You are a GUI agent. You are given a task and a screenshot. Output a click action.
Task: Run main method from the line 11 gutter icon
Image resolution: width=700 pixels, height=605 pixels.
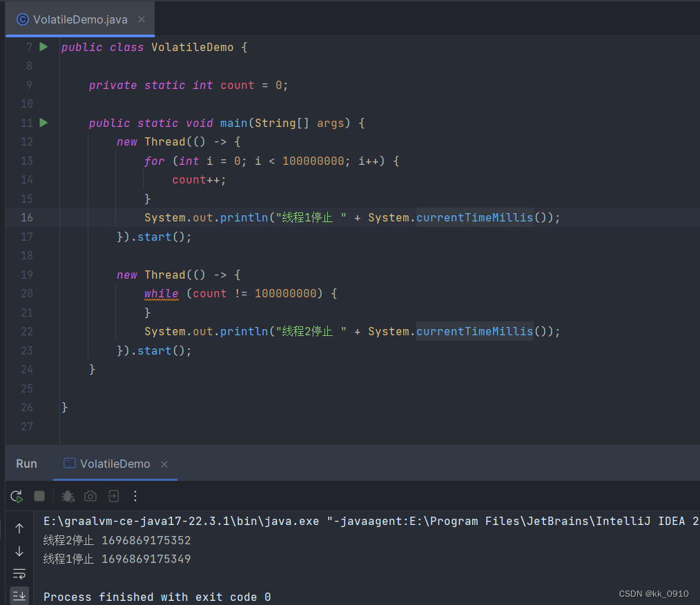[x=43, y=123]
